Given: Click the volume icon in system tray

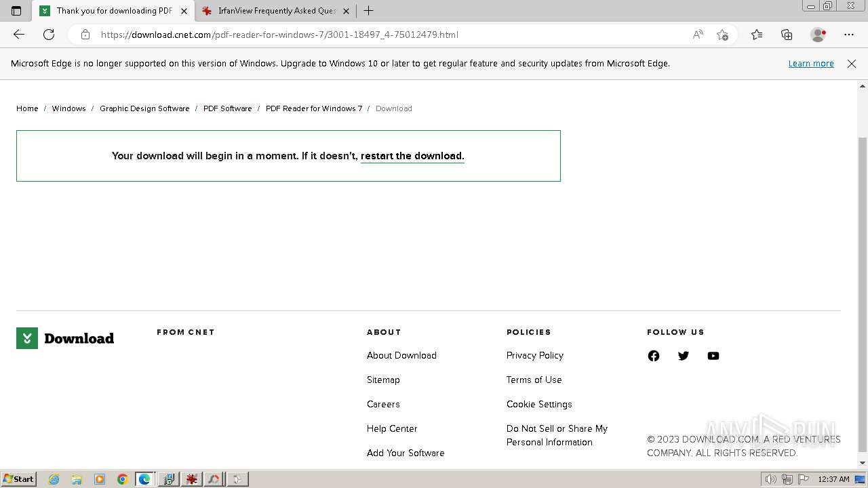Looking at the screenshot, I should tap(770, 479).
